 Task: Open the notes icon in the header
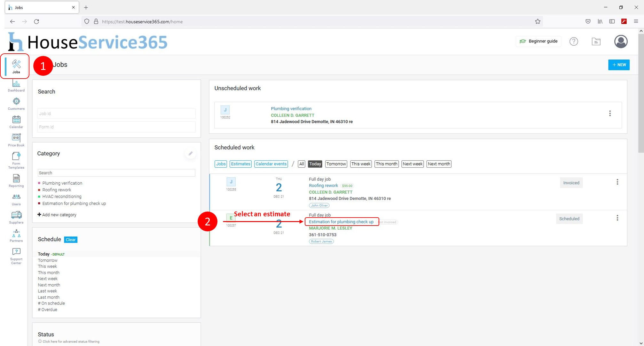(x=596, y=41)
